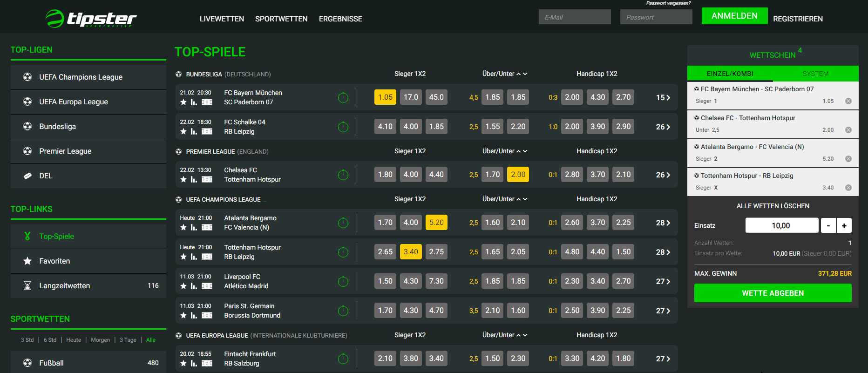Open Über/Unter selector in UEFA Europa League header
The height and width of the screenshot is (373, 868).
click(x=505, y=335)
